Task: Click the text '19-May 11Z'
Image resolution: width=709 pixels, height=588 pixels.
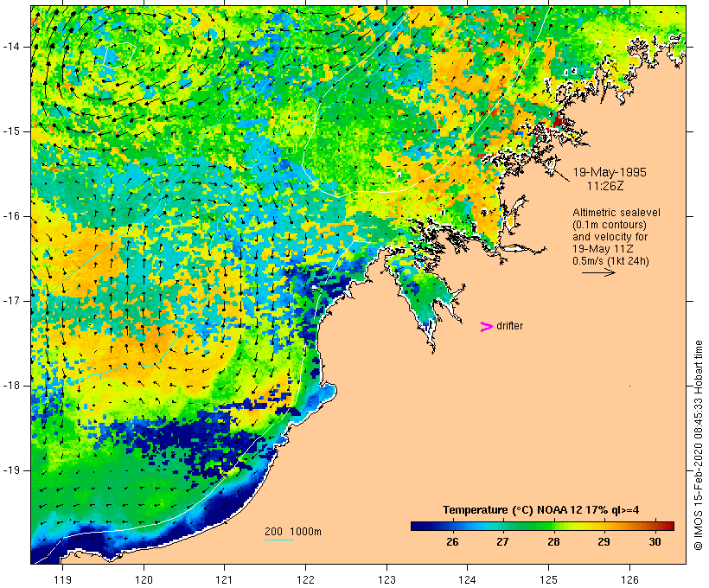Action: (603, 249)
